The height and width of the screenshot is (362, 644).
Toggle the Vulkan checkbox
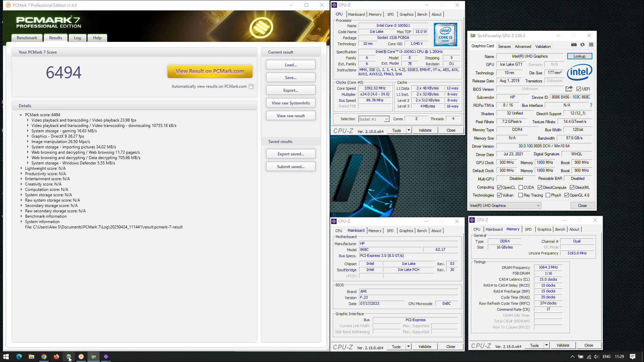click(499, 195)
